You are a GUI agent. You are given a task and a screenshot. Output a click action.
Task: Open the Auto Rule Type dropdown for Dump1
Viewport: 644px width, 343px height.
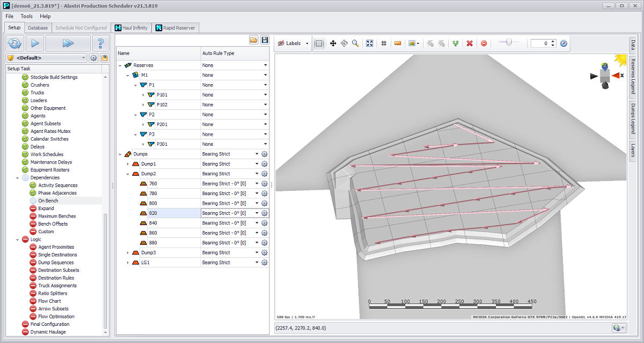[257, 164]
